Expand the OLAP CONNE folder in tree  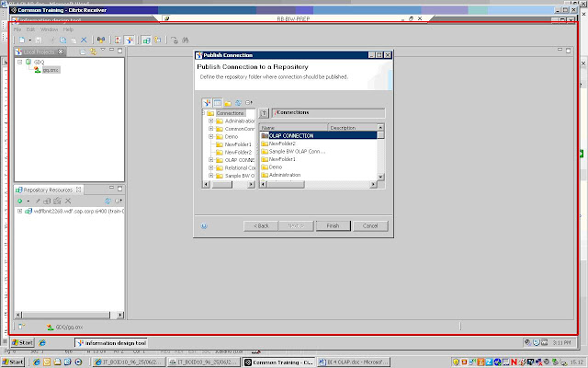(211, 160)
